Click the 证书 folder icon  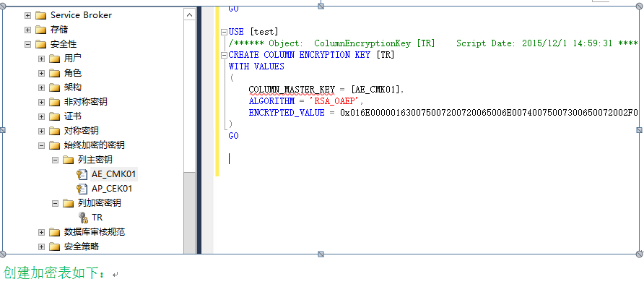[54, 117]
